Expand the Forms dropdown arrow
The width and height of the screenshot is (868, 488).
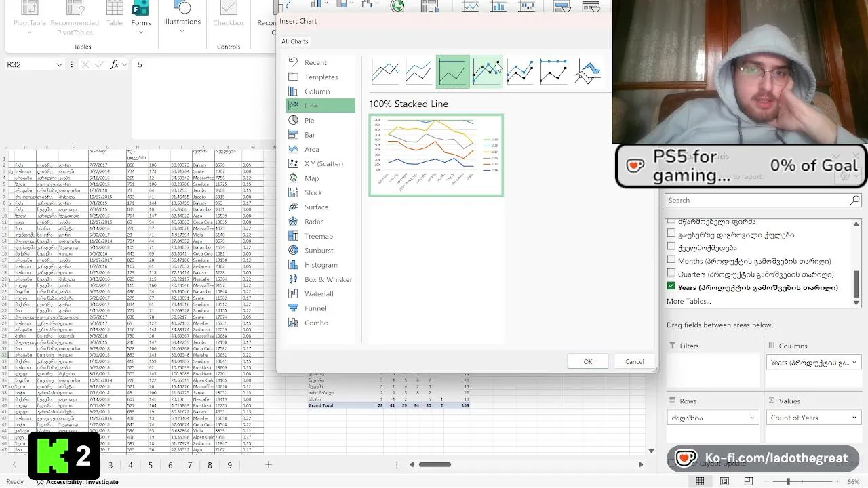141,31
